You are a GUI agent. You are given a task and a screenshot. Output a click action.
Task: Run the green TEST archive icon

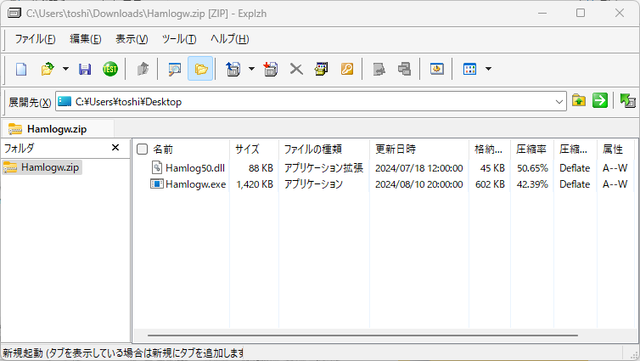(110, 69)
